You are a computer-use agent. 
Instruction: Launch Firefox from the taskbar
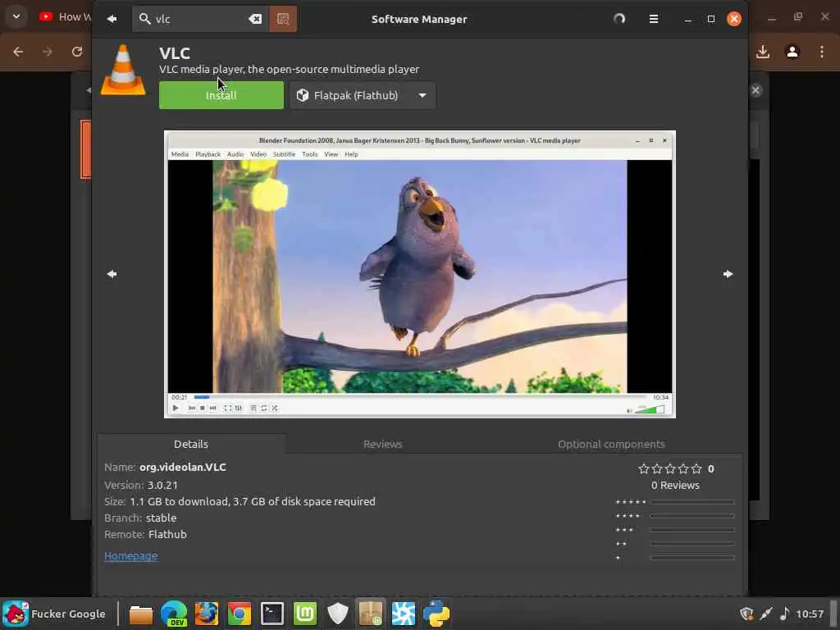click(x=206, y=614)
